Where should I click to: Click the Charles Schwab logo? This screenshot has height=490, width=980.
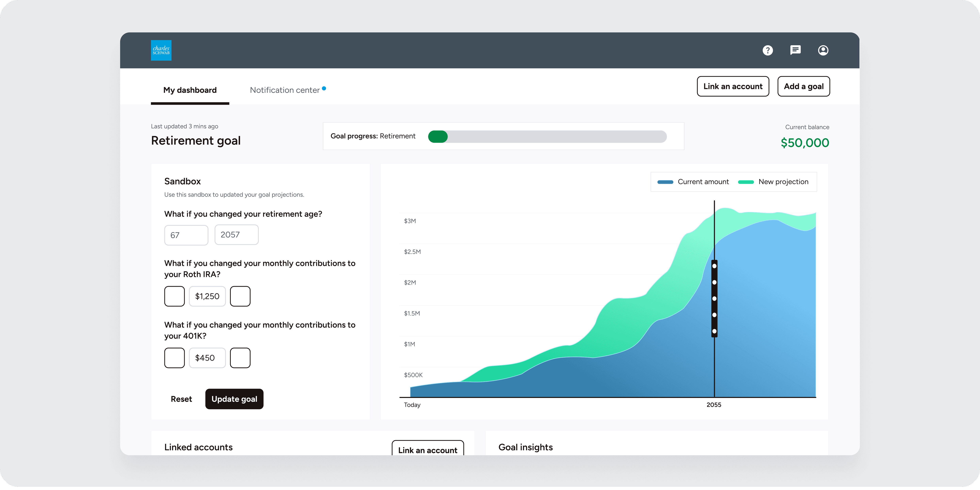point(161,50)
